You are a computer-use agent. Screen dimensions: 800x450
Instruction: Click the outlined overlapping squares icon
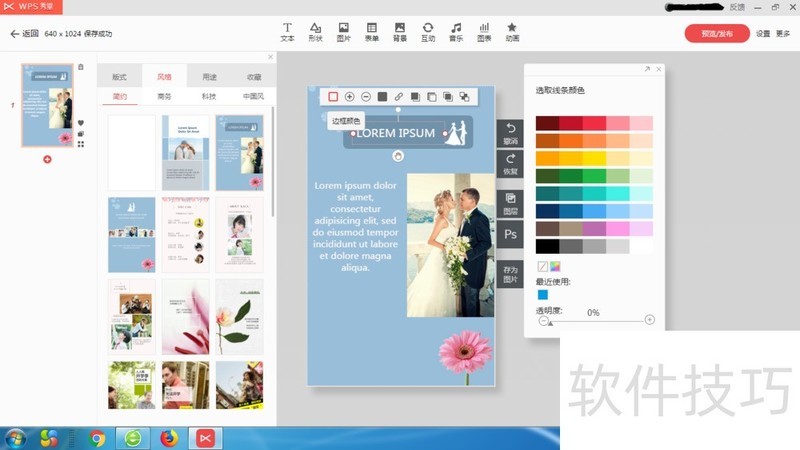pyautogui.click(x=432, y=96)
